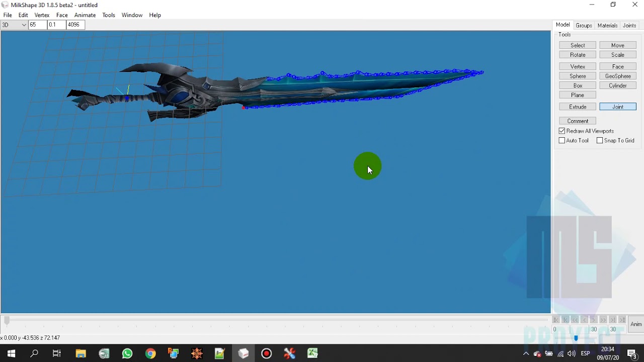Click the animation timeline slider thumb
Image resolution: width=644 pixels, height=362 pixels.
click(x=7, y=320)
